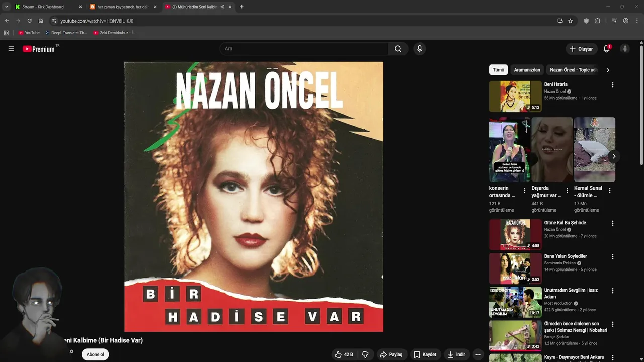Open browser extensions puzzle icon
Screen dimensions: 644x362
pos(598,21)
